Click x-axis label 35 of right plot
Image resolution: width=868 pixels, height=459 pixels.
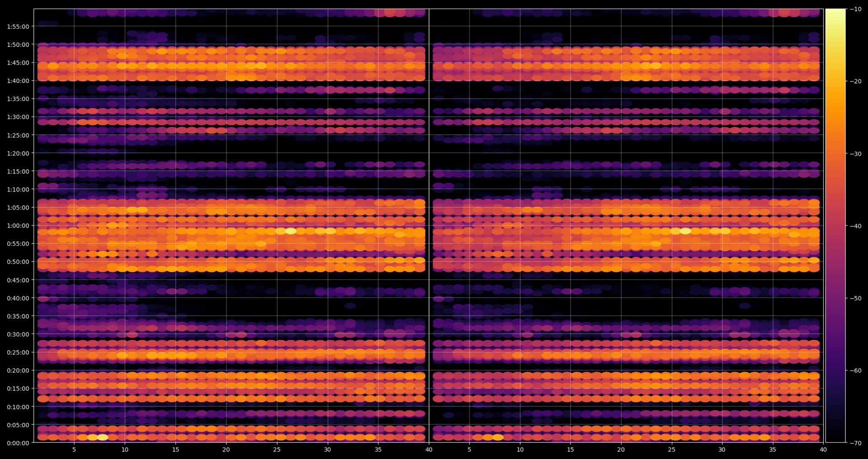tap(773, 450)
